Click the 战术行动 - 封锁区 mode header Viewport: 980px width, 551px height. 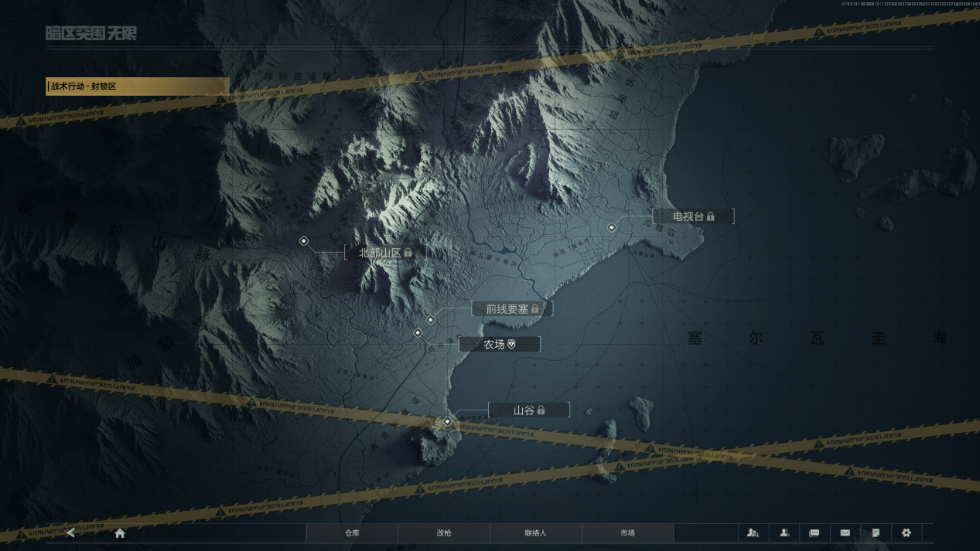138,86
